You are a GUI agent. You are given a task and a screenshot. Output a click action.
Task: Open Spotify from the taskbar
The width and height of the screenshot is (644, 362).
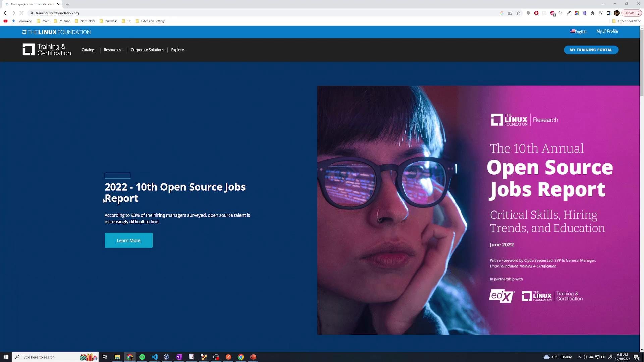pos(142,357)
